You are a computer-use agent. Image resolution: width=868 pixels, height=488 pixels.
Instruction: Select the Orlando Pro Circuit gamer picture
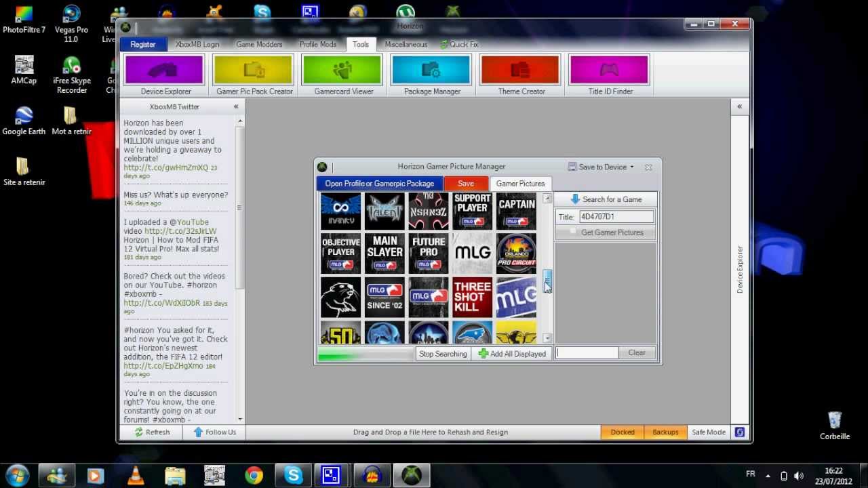click(x=516, y=253)
